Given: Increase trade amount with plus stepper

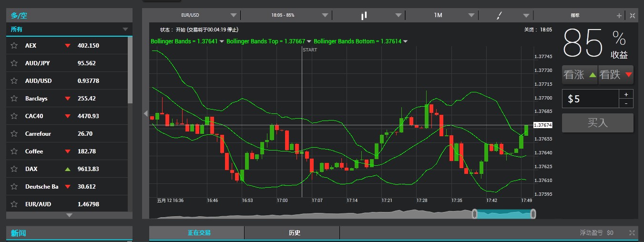Looking at the screenshot, I should click(626, 94).
